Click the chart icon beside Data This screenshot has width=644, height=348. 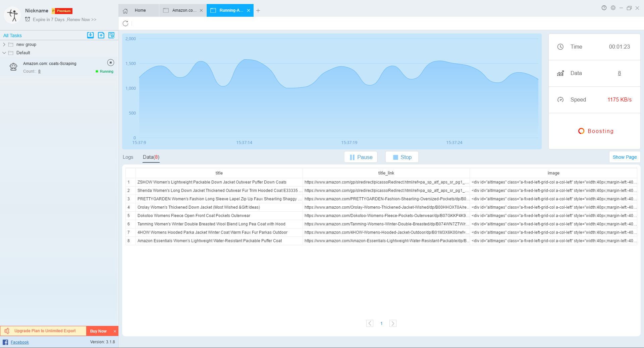tap(560, 73)
